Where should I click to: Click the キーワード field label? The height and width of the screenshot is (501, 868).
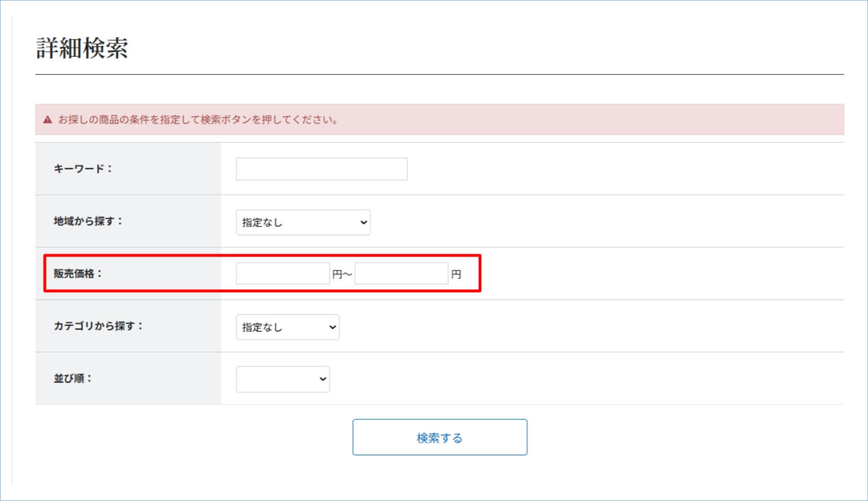pyautogui.click(x=83, y=169)
